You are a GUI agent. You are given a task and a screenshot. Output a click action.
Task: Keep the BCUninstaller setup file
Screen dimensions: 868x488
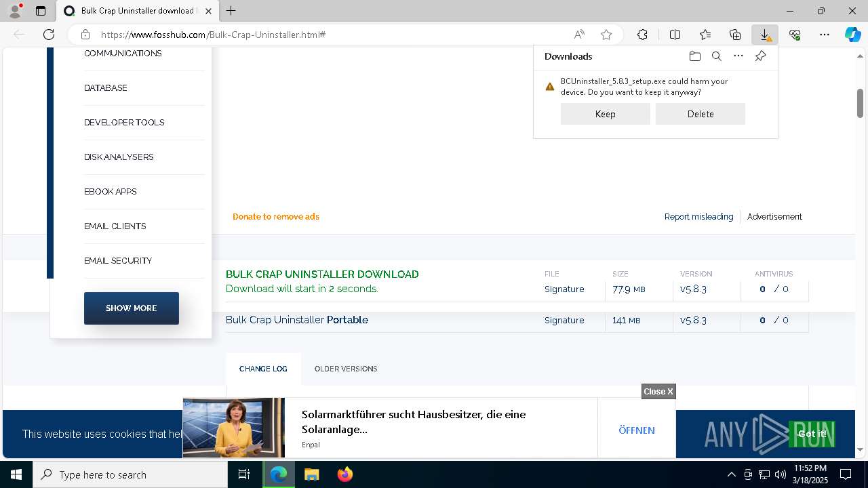coord(605,114)
